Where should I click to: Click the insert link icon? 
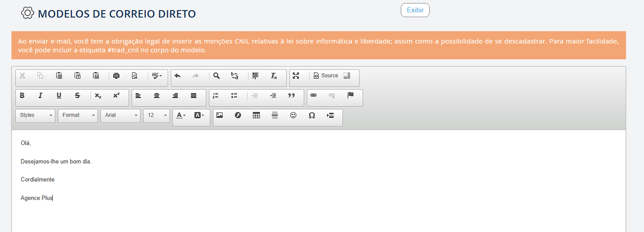pos(313,95)
